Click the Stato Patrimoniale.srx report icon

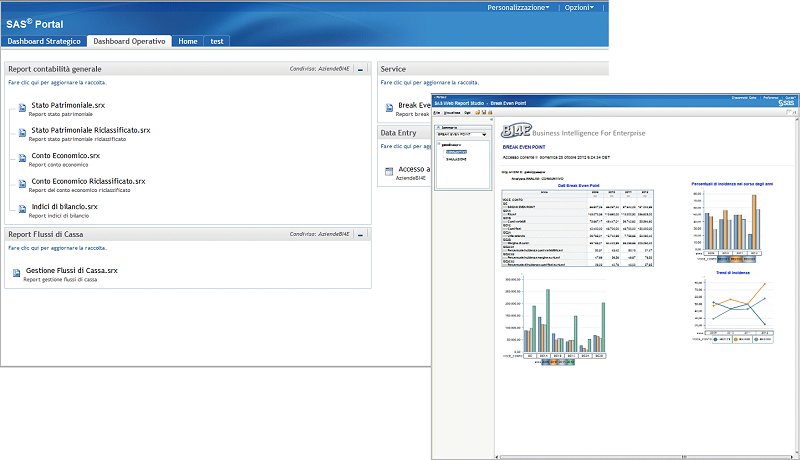[22, 108]
